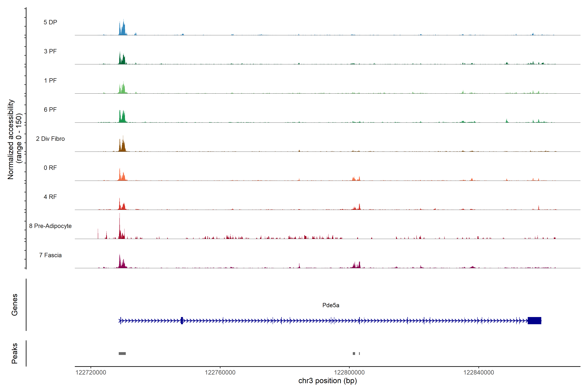588x392 pixels.
Task: Click the 1 PF track label
Action: (x=50, y=81)
